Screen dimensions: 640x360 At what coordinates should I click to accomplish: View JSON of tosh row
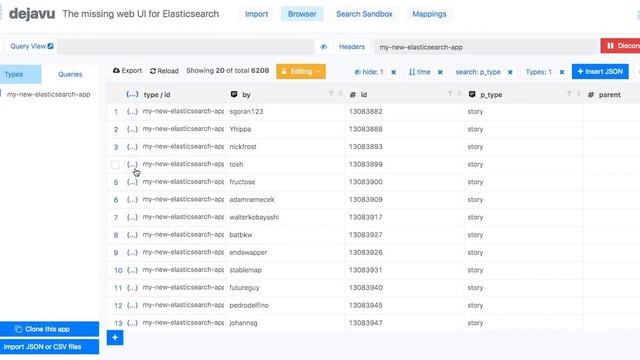132,164
